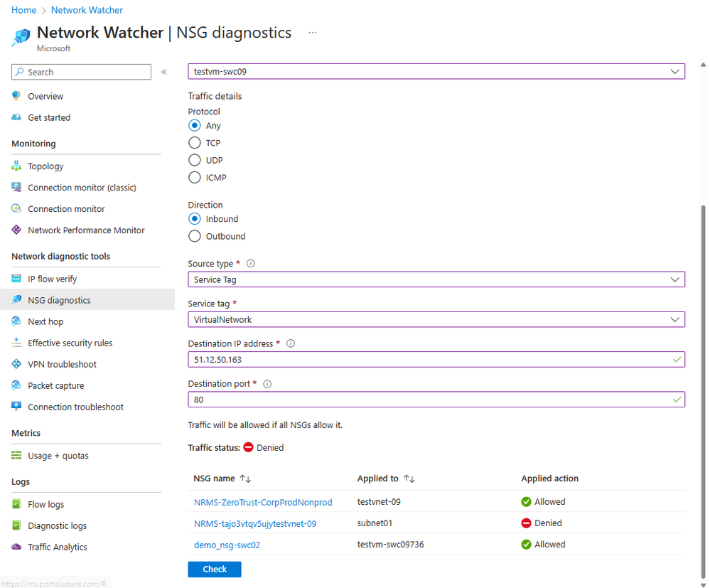Click the Denied action for subnet01 row
Image resolution: width=710 pixels, height=588 pixels.
click(x=542, y=523)
